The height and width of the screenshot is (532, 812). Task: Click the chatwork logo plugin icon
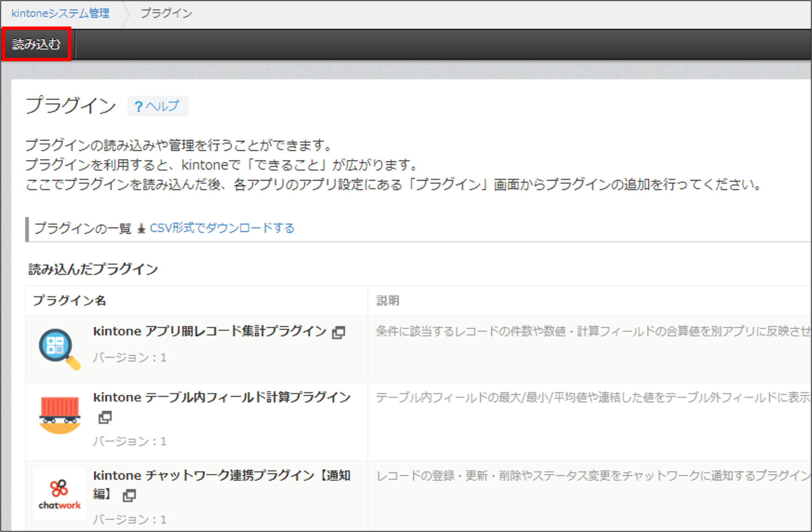[x=60, y=494]
